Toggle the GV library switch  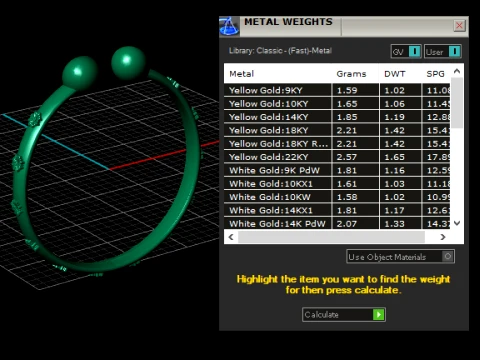tap(406, 52)
